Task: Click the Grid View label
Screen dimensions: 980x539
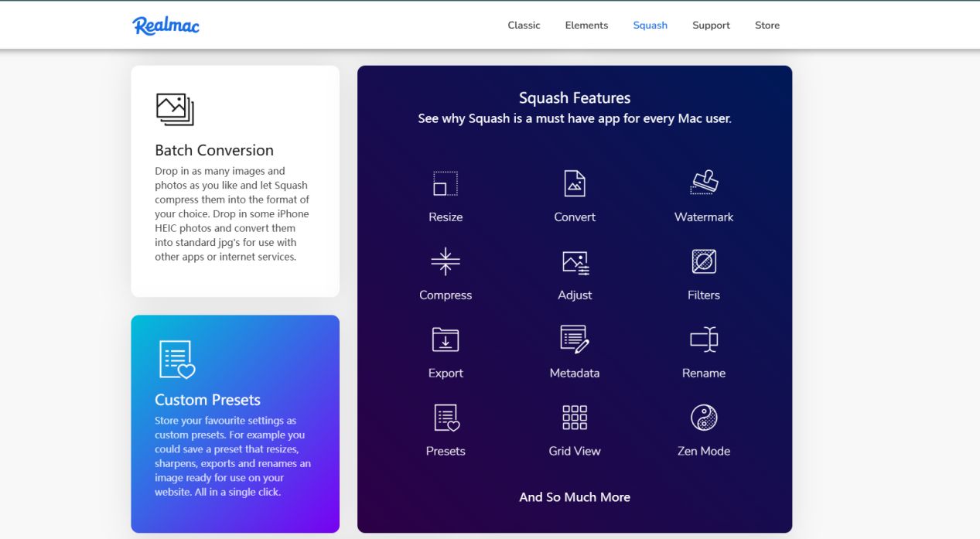Action: coord(575,452)
